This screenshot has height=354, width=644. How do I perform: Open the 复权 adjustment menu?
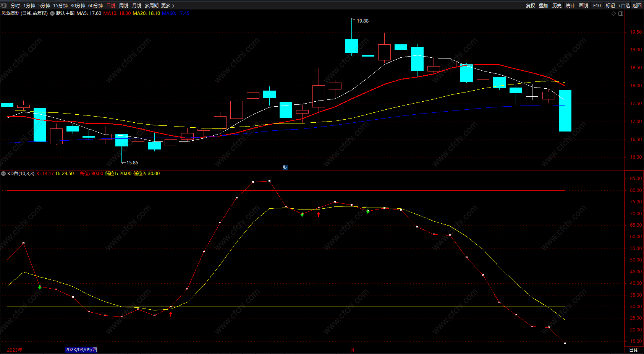click(x=531, y=6)
